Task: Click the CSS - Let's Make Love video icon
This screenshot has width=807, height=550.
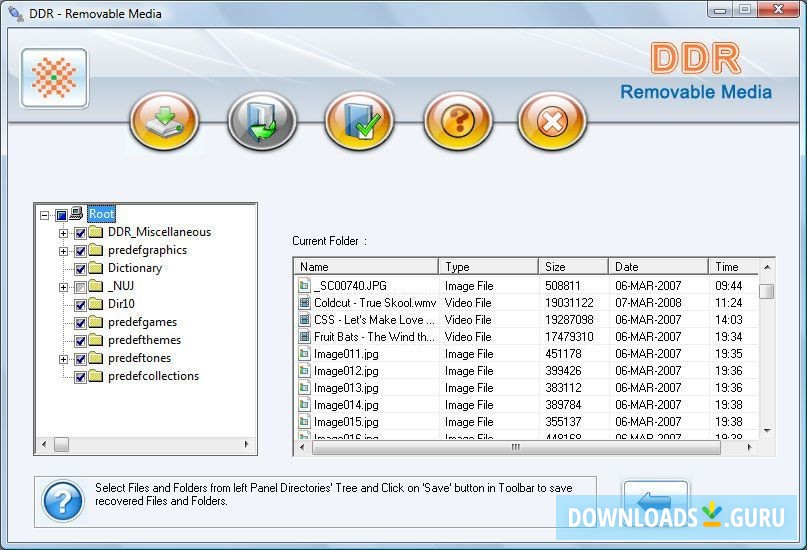Action: (x=304, y=320)
